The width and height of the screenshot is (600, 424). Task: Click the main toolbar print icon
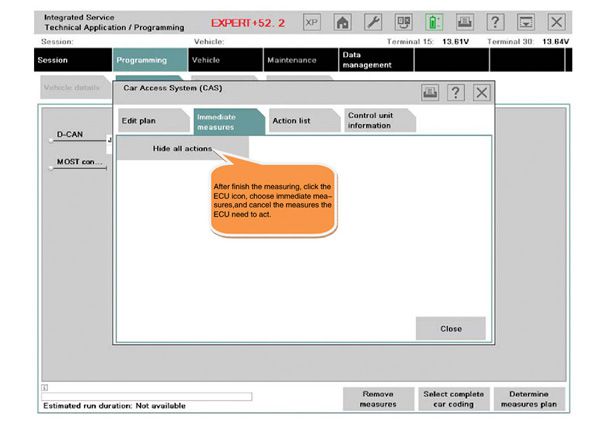[465, 22]
